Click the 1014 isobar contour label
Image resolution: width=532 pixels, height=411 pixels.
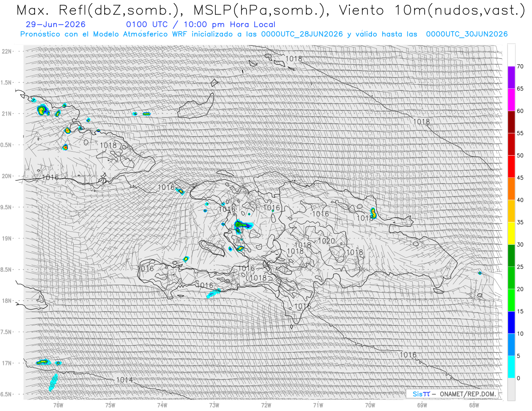(125, 380)
